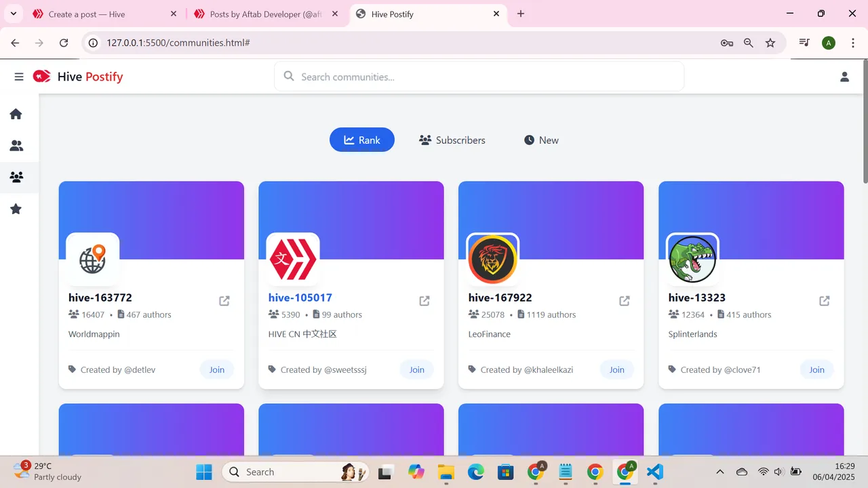Screen dimensions: 868x488
Task: Join the hive-167922 LeoFinance community
Action: [617, 369]
